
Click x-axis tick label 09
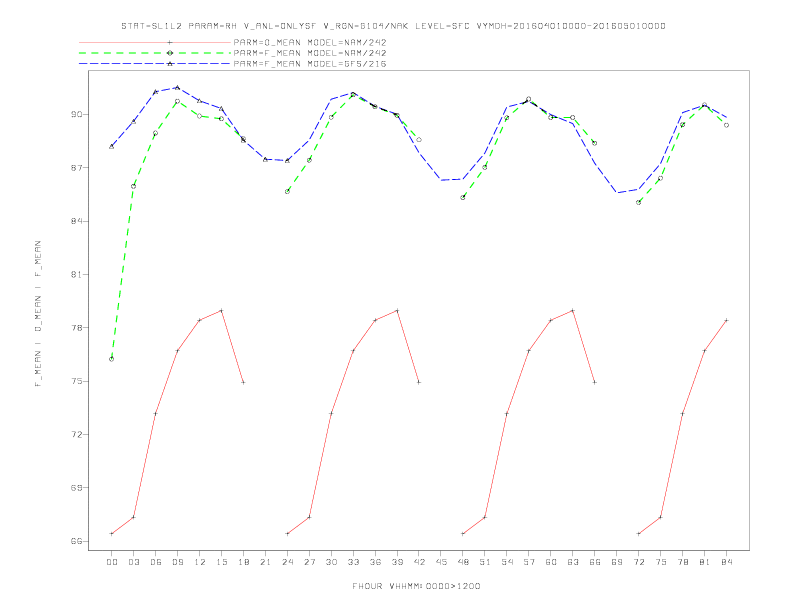tap(177, 562)
